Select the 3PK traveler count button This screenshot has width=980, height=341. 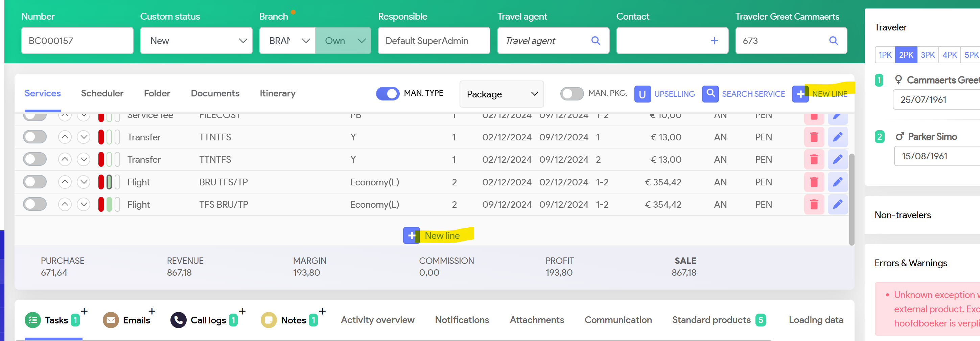[x=928, y=55]
